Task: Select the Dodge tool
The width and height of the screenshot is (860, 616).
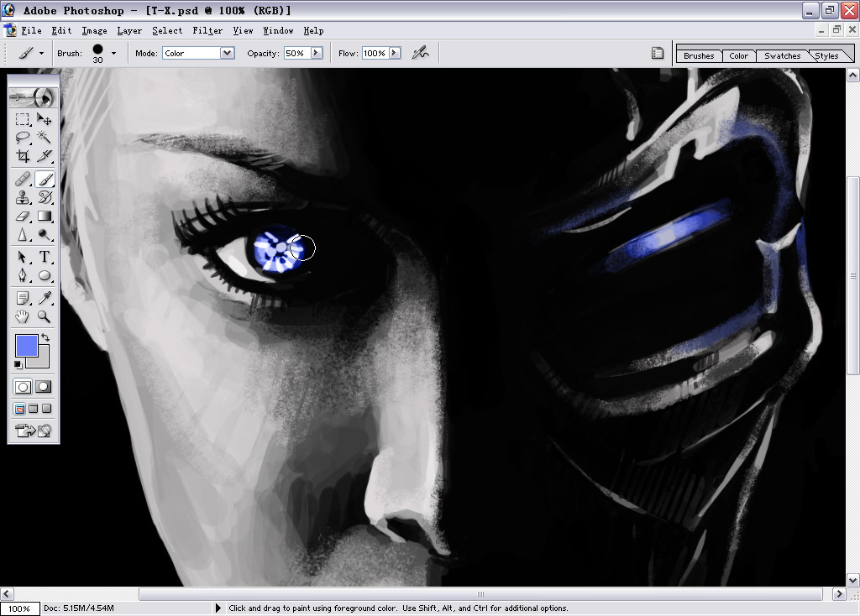Action: coord(45,234)
